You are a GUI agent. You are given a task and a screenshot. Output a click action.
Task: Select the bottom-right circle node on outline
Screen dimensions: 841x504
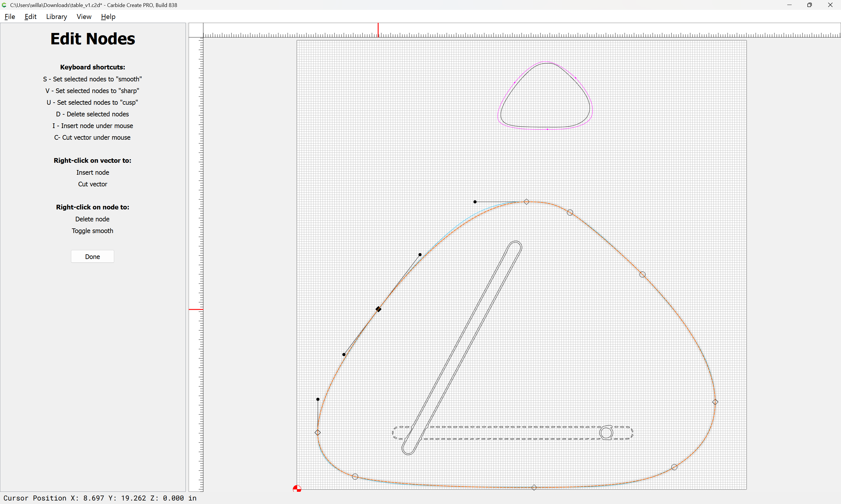tap(674, 467)
